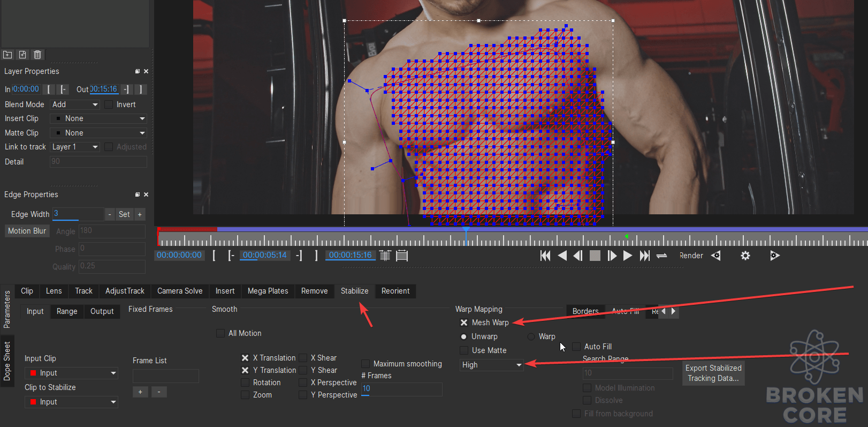
Task: Select the Warp radio button
Action: [x=531, y=336]
